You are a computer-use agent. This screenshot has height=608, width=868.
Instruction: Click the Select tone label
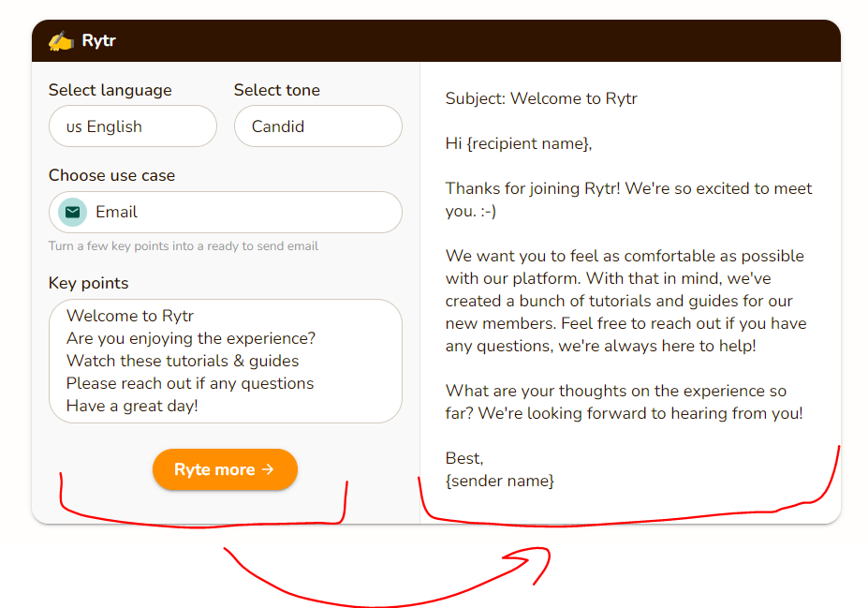[276, 89]
